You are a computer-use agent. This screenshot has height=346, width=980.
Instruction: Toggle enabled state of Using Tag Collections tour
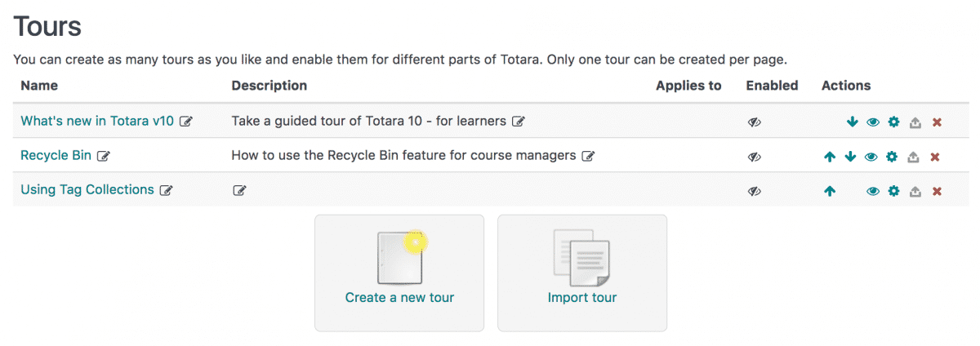tap(754, 191)
